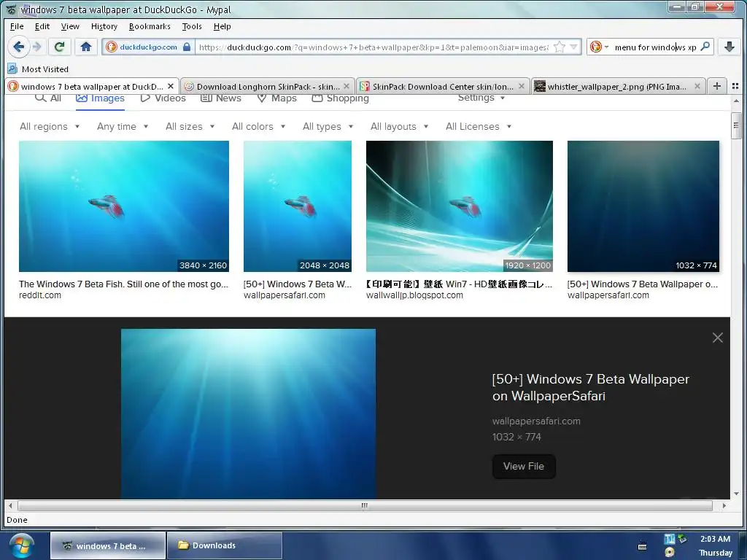Close the windows 7 beta wallpaper tab

tap(171, 86)
